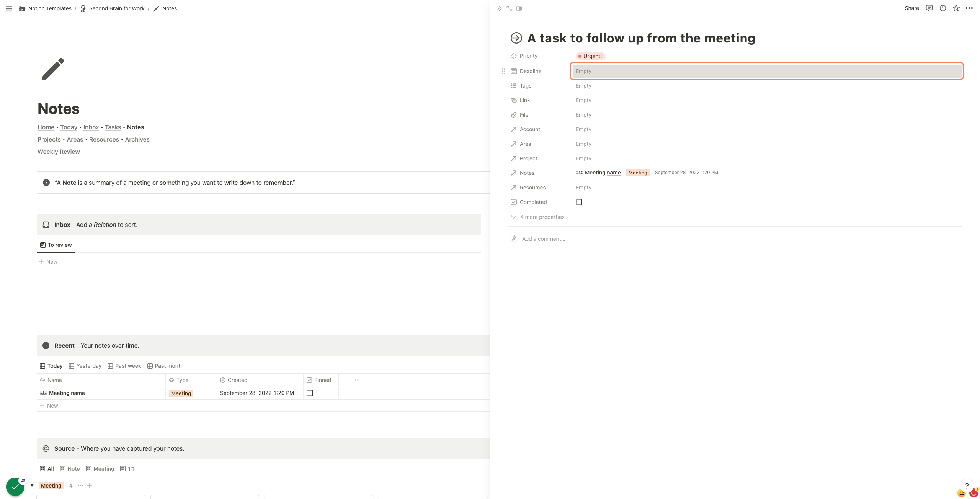980x499 pixels.
Task: Open task page in full page mode
Action: click(x=509, y=8)
